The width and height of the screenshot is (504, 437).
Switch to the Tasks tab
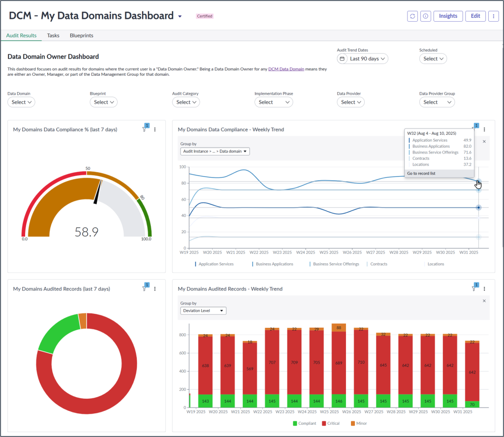53,35
